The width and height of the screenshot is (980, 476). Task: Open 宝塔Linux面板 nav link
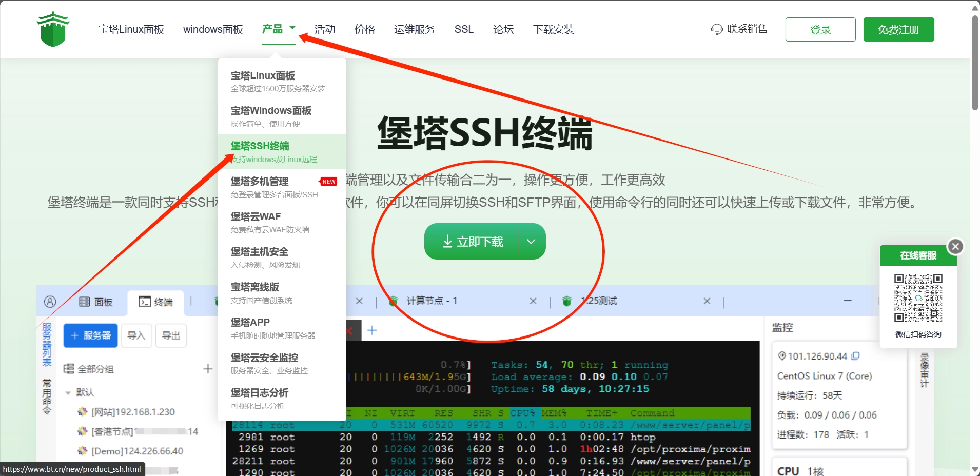131,29
